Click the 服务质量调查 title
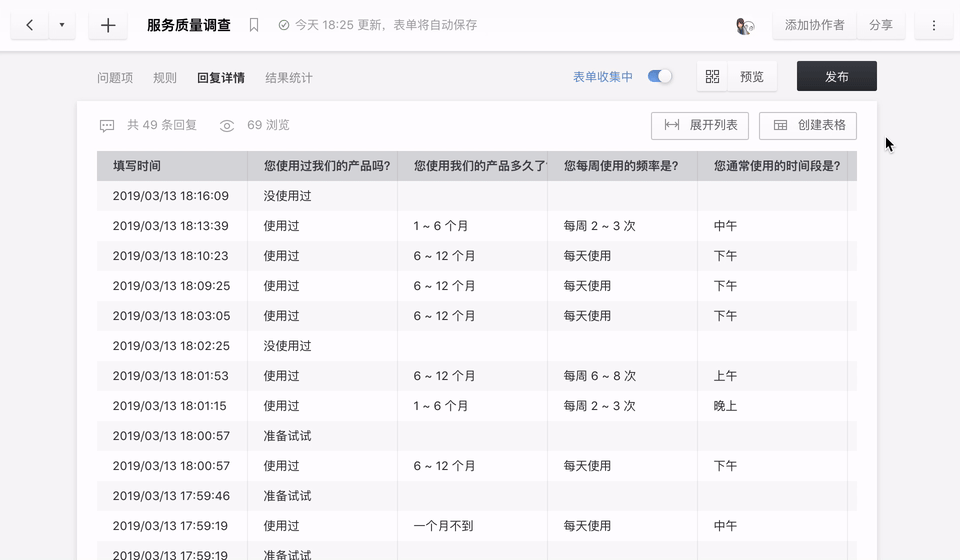Viewport: 960px width, 560px height. (189, 25)
